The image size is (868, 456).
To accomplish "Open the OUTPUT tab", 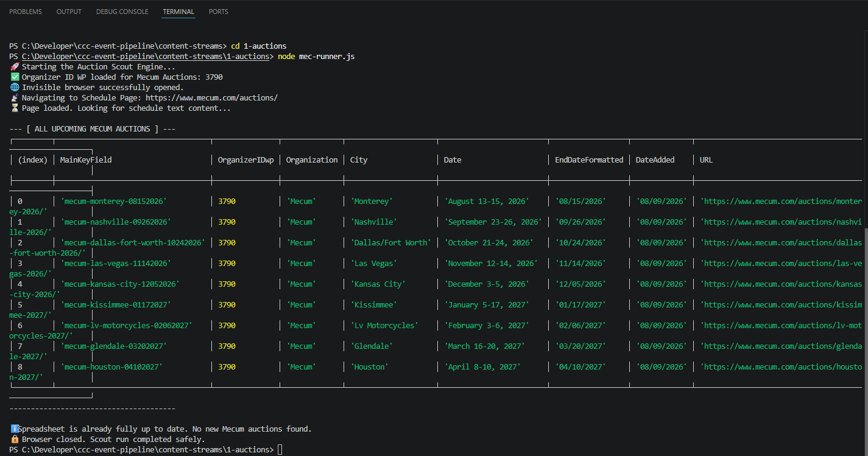I will [69, 12].
